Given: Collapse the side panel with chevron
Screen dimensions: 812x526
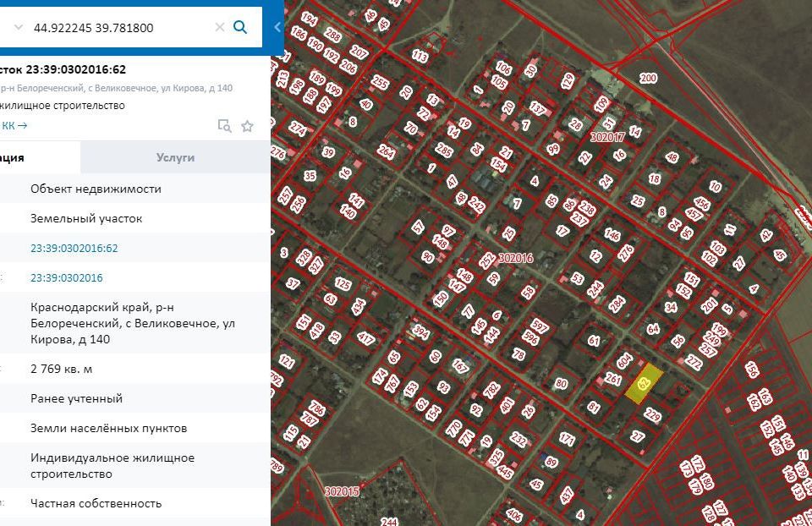Looking at the screenshot, I should tap(277, 27).
